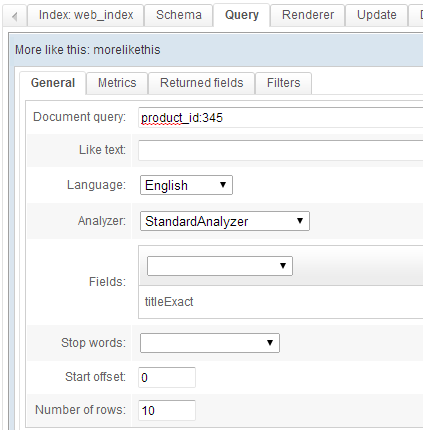Focus the Like text input box
Viewport: 423px width, 430px height.
281,150
